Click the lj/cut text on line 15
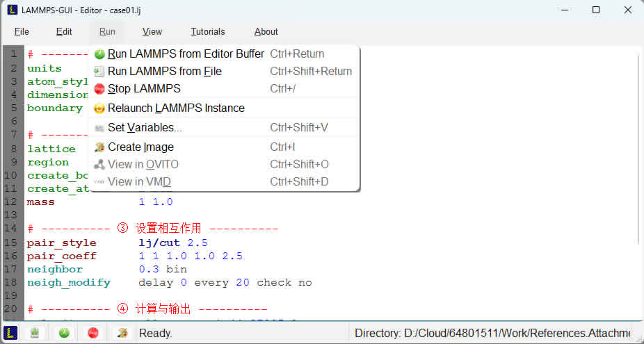This screenshot has height=344, width=644. tap(159, 243)
